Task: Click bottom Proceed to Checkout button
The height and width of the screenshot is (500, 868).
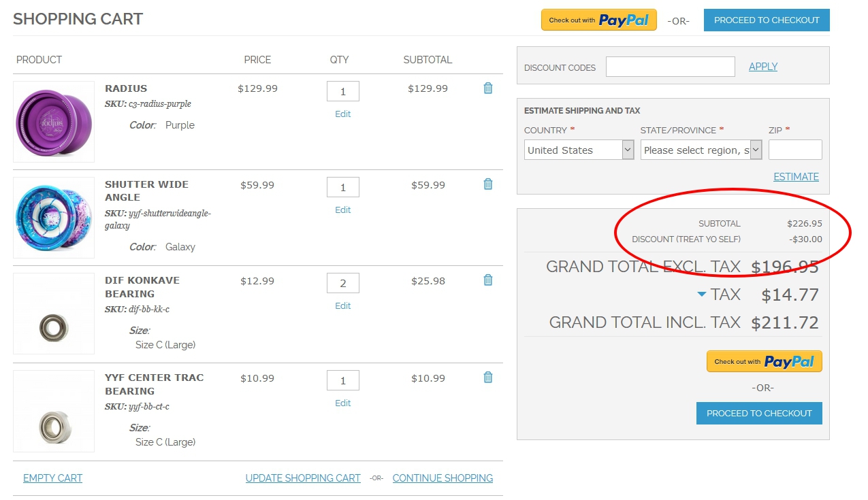Action: coord(759,413)
